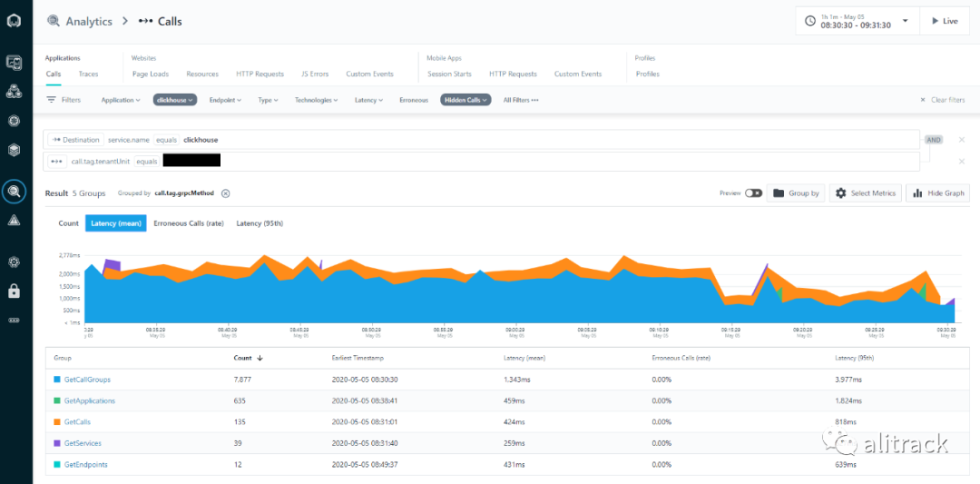The width and height of the screenshot is (980, 484).
Task: Toggle the Preview switch
Action: tap(753, 193)
